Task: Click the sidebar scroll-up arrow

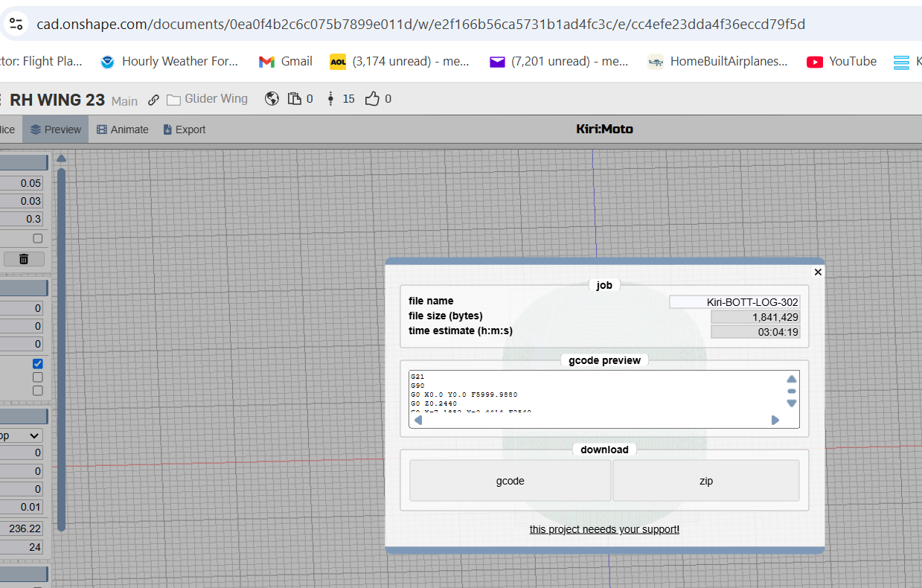Action: (x=62, y=158)
